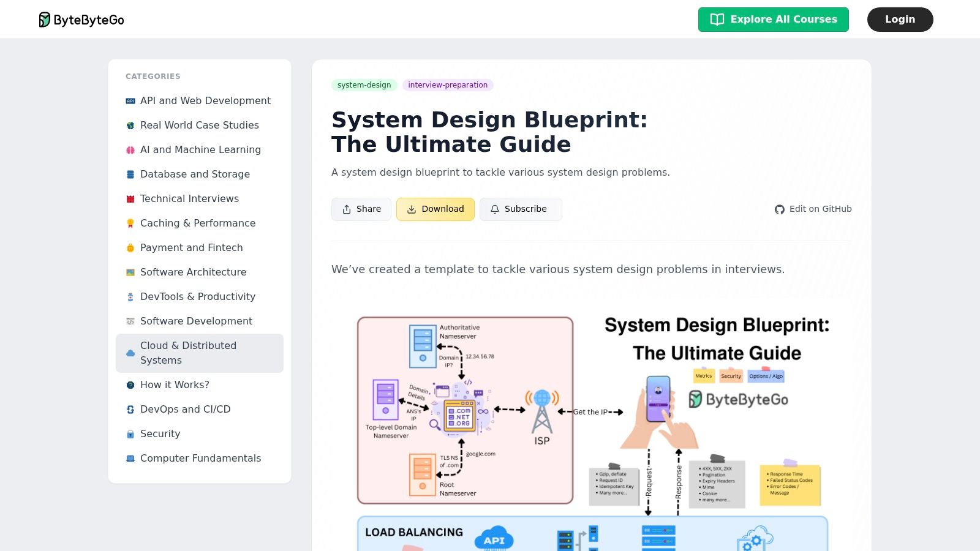Click the medal icon for Caching & Performance
The height and width of the screenshot is (551, 980).
click(130, 223)
